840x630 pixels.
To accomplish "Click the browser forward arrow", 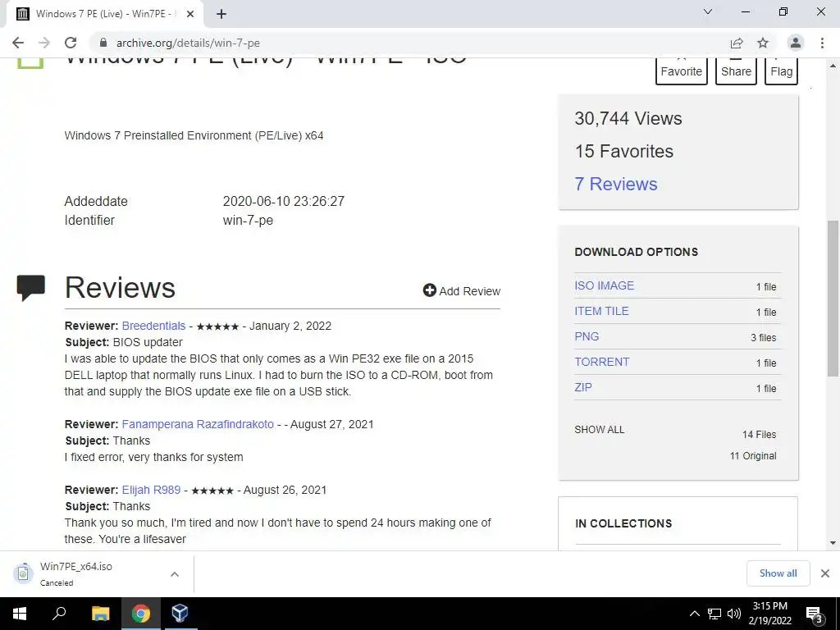I will click(x=44, y=43).
